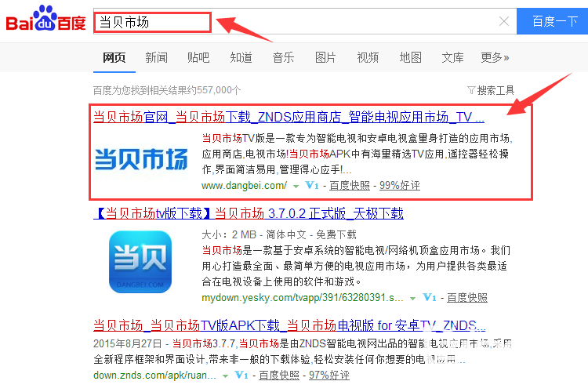The height and width of the screenshot is (392, 588).
Task: Open 当贝市场 3.7.0.2 正式版_天极下载 result
Action: point(249,213)
